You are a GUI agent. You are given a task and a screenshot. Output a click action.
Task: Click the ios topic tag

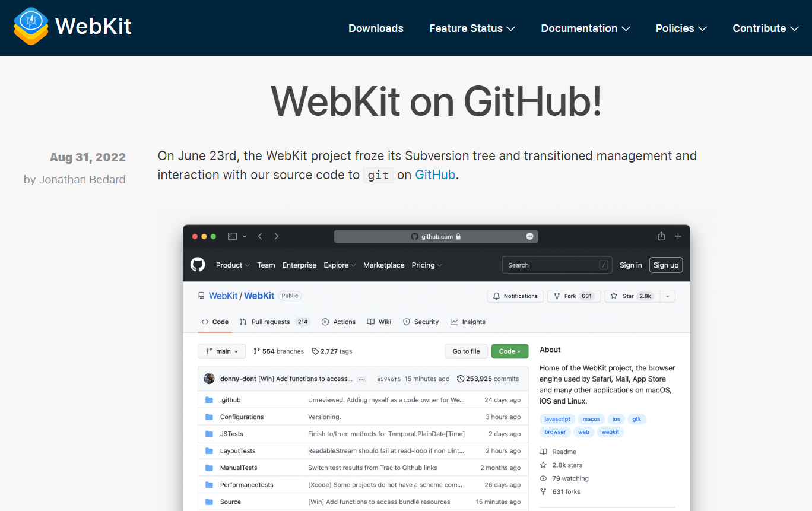[x=616, y=419]
